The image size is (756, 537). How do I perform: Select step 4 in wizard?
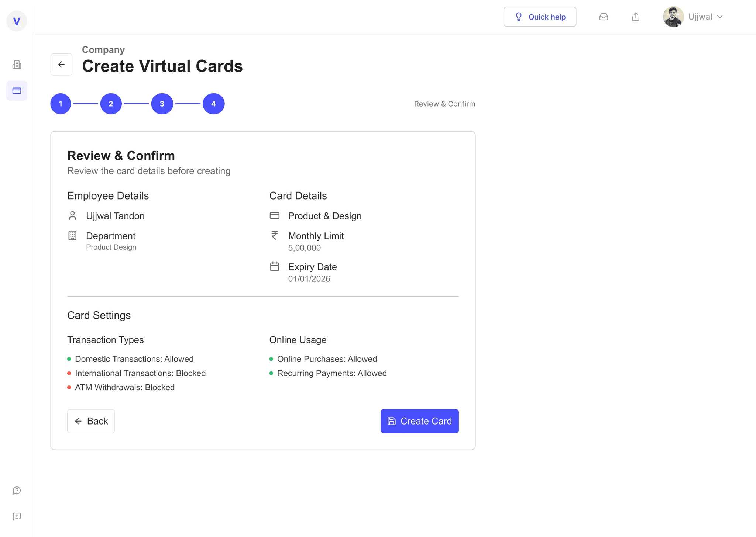point(213,104)
